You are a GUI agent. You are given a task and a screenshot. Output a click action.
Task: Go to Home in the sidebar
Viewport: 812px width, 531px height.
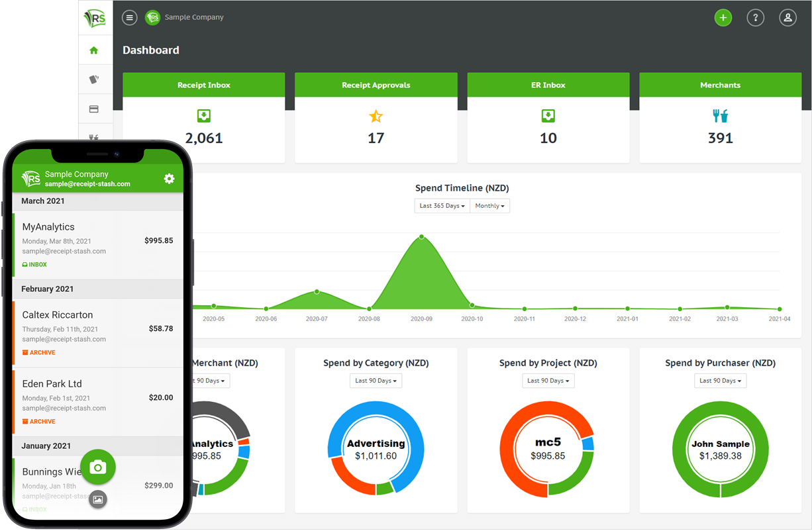pyautogui.click(x=94, y=50)
